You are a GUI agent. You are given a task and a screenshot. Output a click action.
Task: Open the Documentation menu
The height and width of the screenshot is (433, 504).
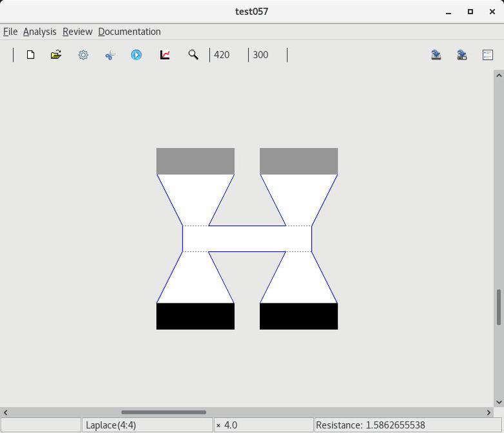130,32
